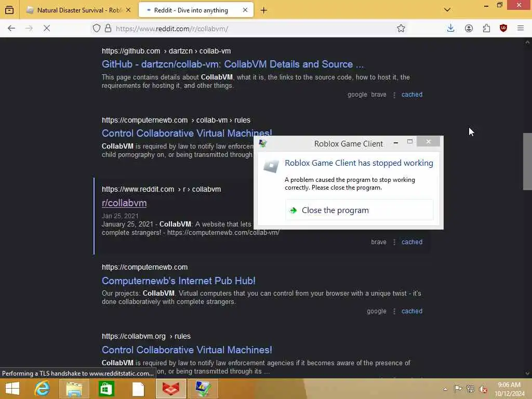Open the uBlock Origin extension icon
Image resolution: width=532 pixels, height=399 pixels.
pos(503,28)
